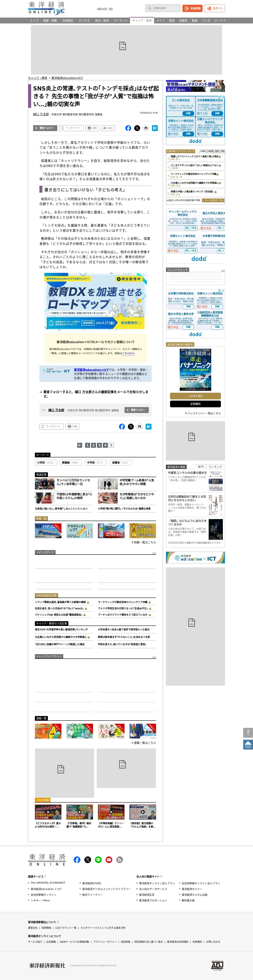Open the 政治・経済 navigation item
This screenshot has height=980, width=253.
(x=102, y=21)
